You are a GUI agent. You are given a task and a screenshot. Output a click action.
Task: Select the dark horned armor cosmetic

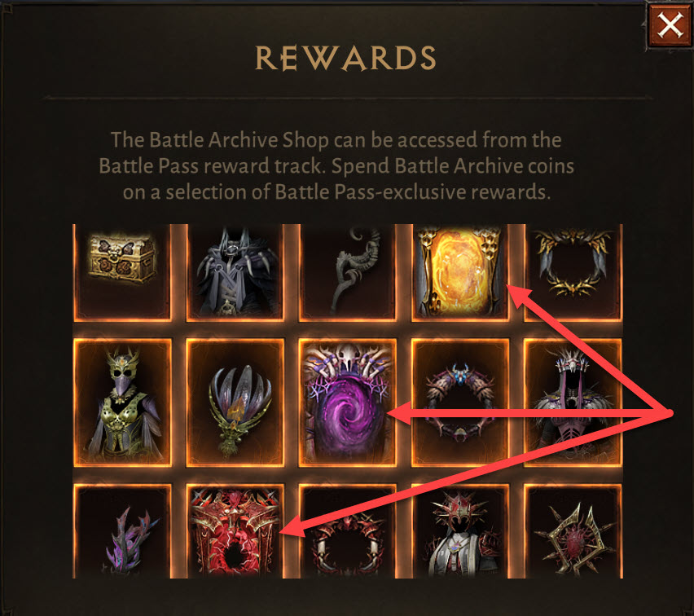pos(235,272)
